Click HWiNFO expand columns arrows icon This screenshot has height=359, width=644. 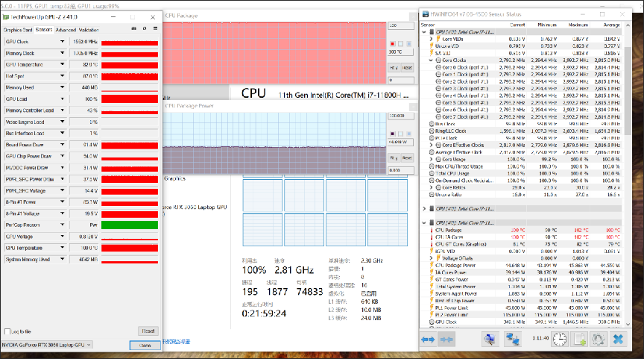point(429,340)
